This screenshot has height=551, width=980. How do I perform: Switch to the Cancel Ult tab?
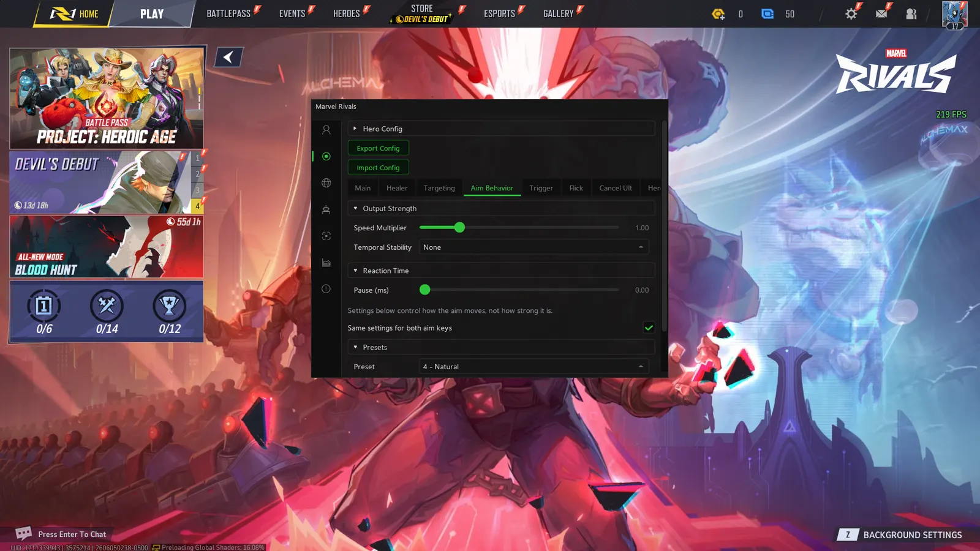[x=616, y=188]
